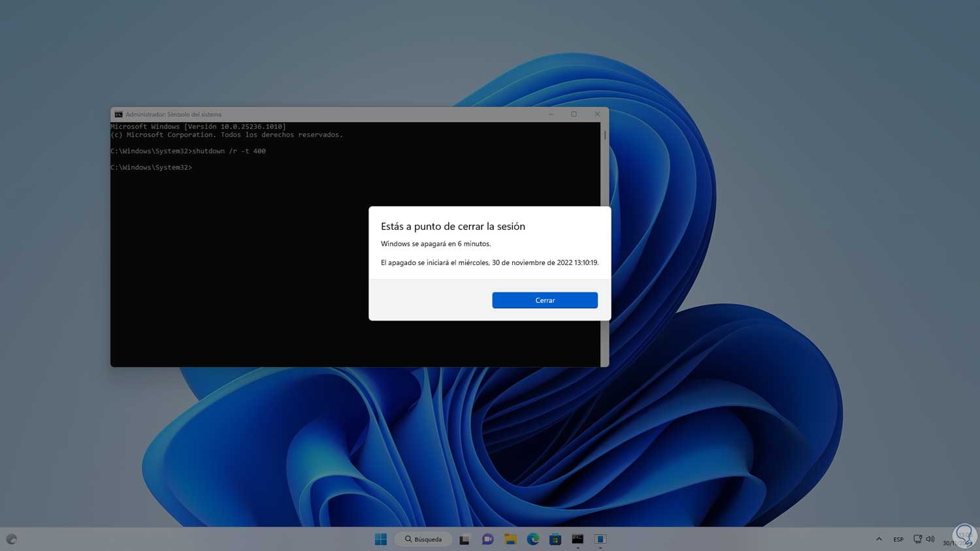The width and height of the screenshot is (980, 551).
Task: Click the Cerrar button in the shutdown dialog
Action: [x=545, y=300]
